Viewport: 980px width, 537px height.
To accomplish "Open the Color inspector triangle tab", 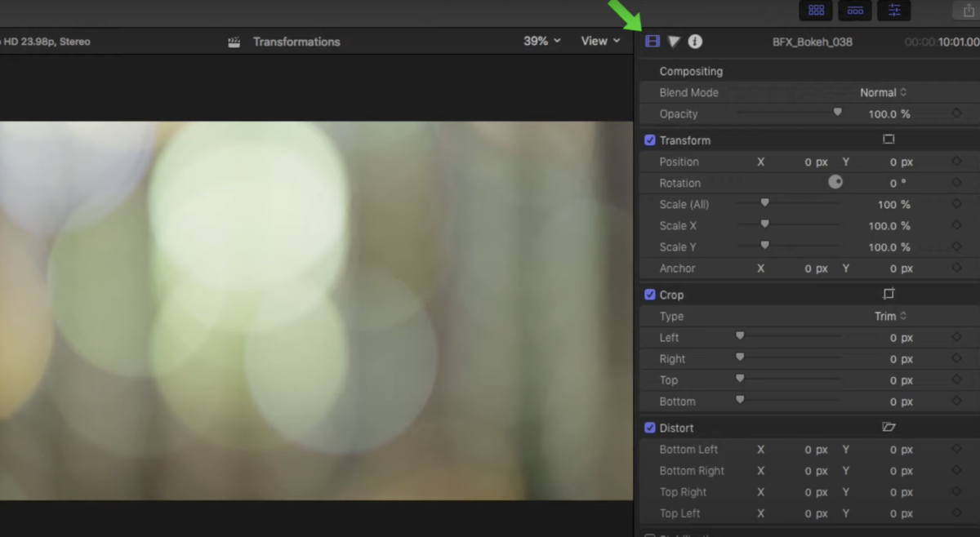I will click(674, 41).
